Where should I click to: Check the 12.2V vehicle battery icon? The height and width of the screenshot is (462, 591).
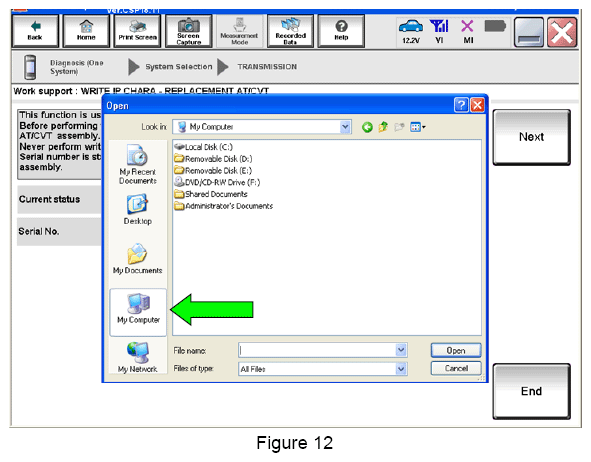coord(411,31)
